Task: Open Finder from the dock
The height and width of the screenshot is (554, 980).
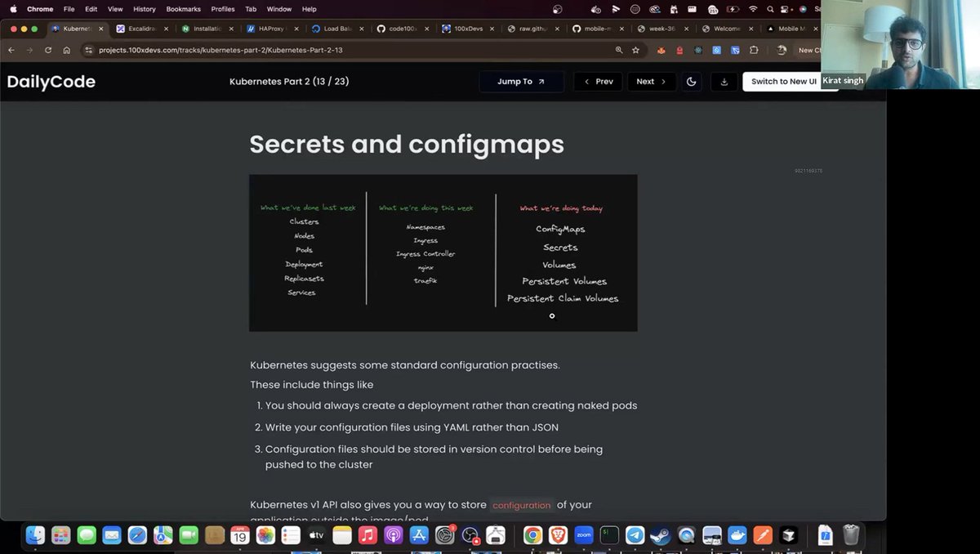Action: [x=35, y=535]
